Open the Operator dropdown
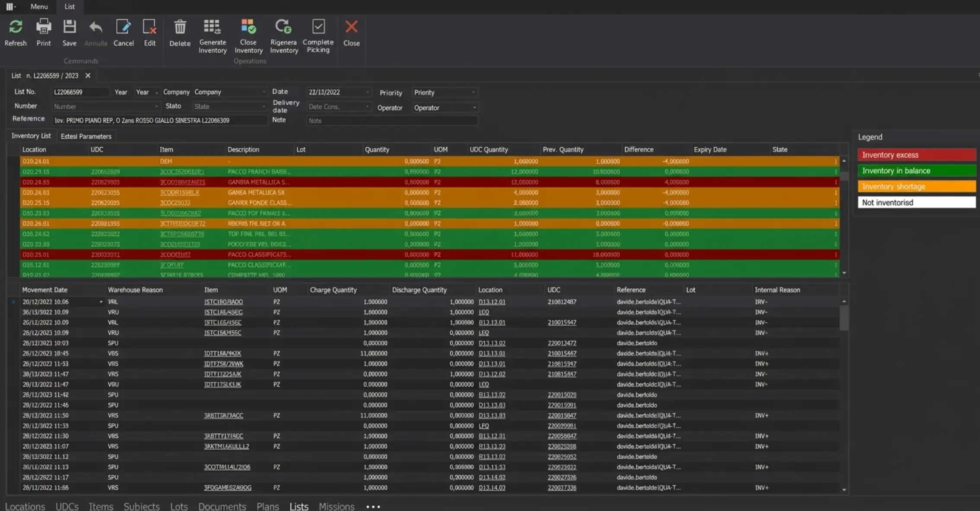The height and width of the screenshot is (511, 980). (x=473, y=108)
